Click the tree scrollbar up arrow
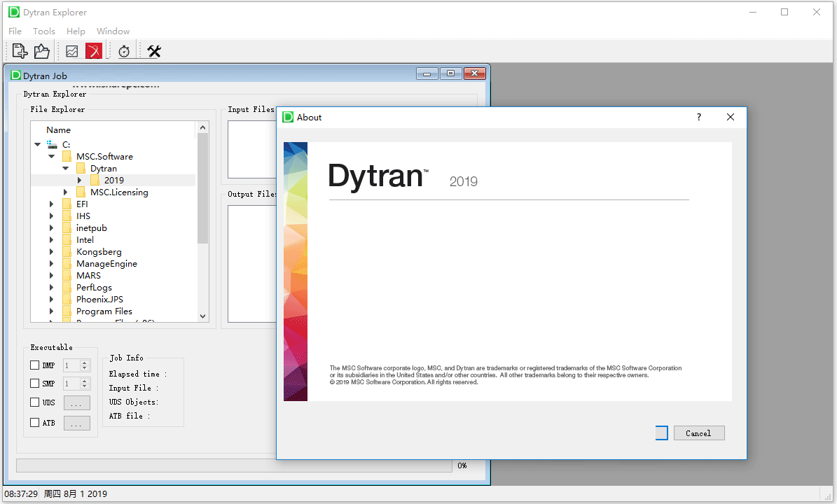 [202, 127]
